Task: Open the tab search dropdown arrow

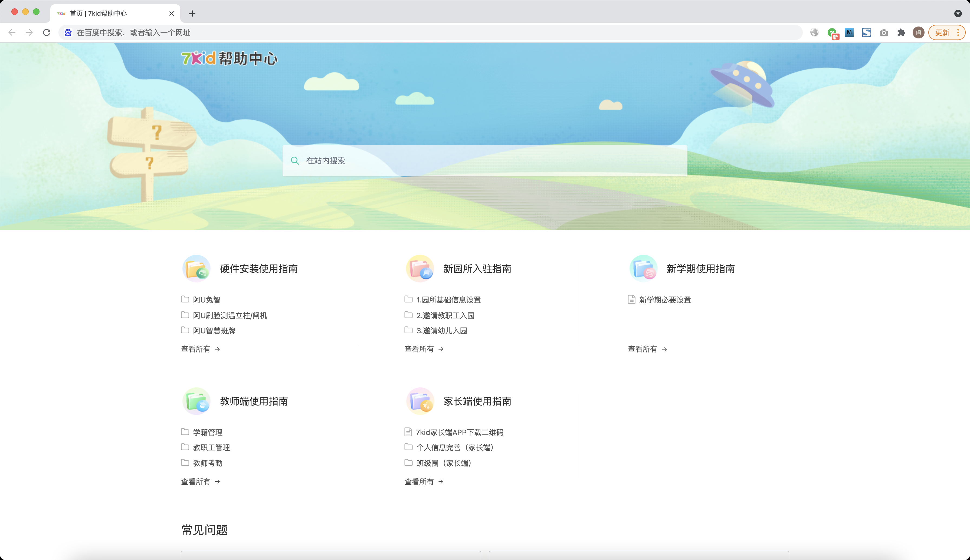Action: click(x=958, y=14)
